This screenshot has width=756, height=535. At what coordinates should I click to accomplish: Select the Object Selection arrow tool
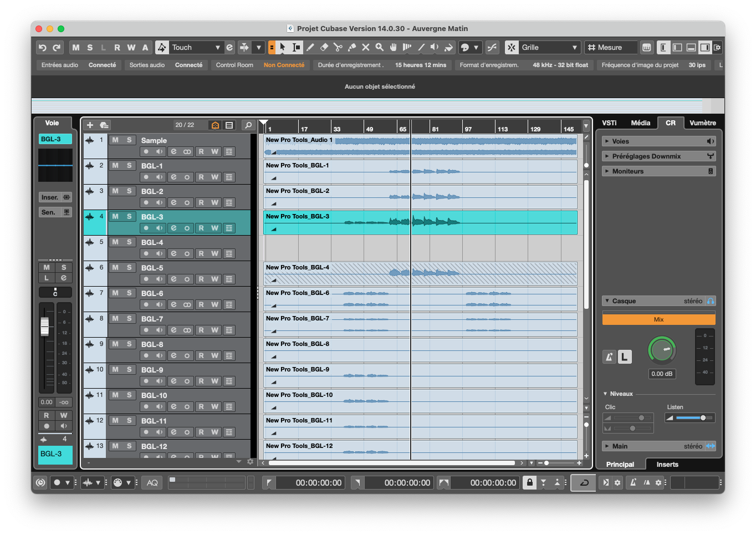coord(282,47)
